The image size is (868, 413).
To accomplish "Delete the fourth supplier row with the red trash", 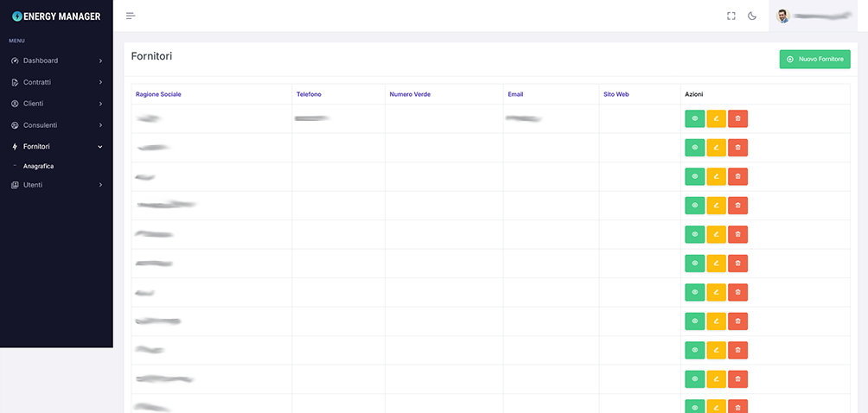I will coord(738,206).
